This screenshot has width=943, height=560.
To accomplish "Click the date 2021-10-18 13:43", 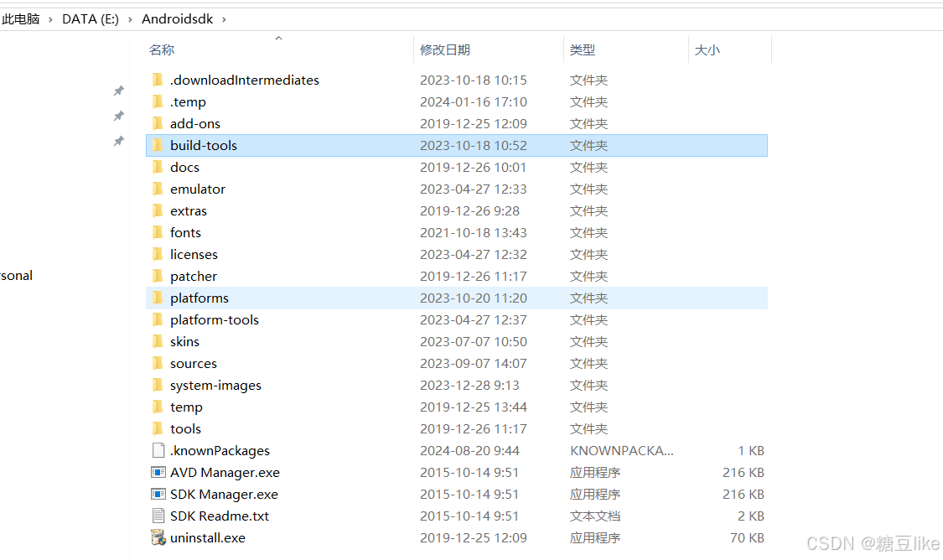I will pyautogui.click(x=474, y=233).
